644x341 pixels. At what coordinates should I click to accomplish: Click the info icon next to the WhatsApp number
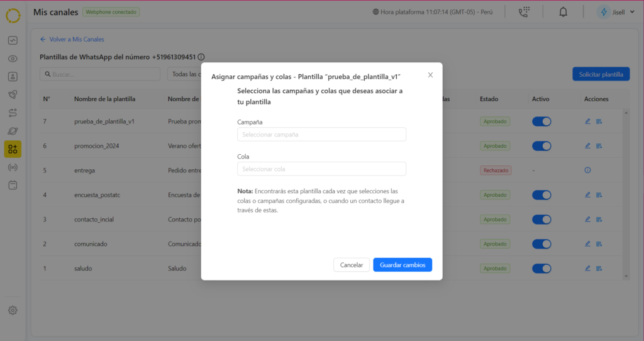[201, 57]
